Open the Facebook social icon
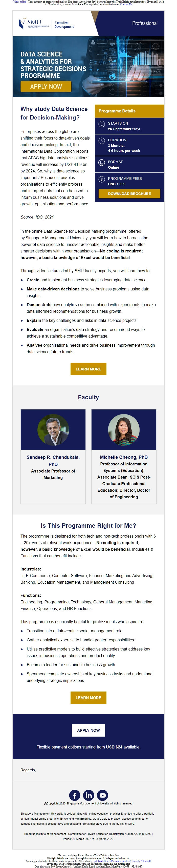This screenshot has width=177, height=868. coord(74,795)
